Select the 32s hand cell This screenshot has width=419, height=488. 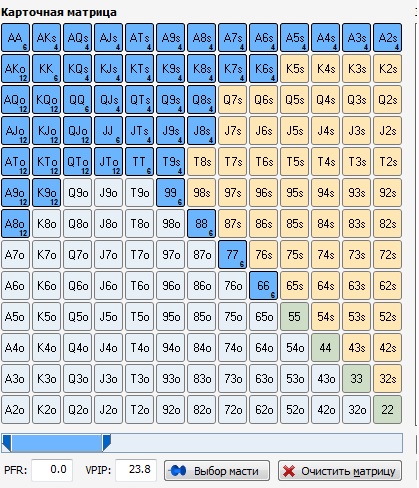[x=387, y=379]
